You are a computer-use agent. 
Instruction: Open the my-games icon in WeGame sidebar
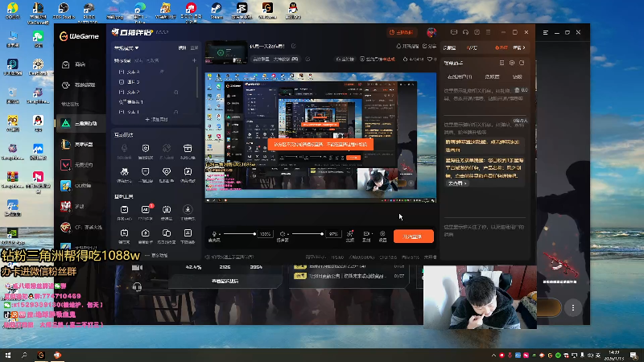pos(66,85)
